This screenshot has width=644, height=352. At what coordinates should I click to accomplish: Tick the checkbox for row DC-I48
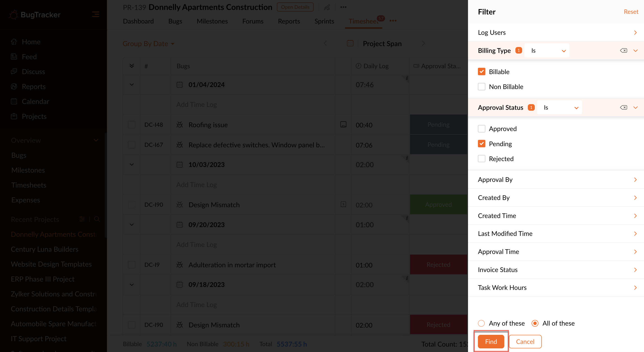(x=132, y=125)
